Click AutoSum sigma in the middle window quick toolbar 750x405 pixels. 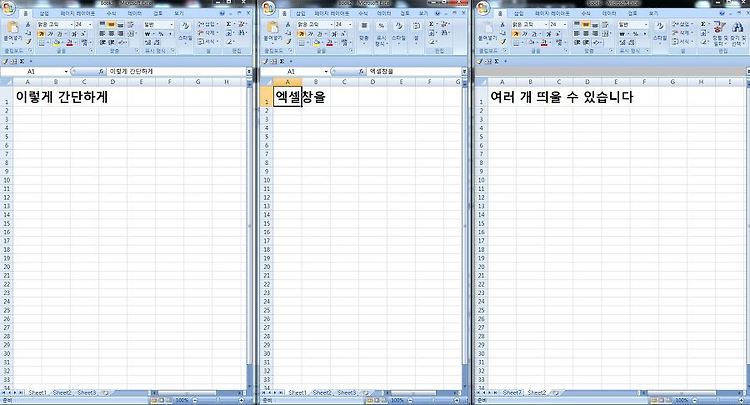tap(282, 62)
